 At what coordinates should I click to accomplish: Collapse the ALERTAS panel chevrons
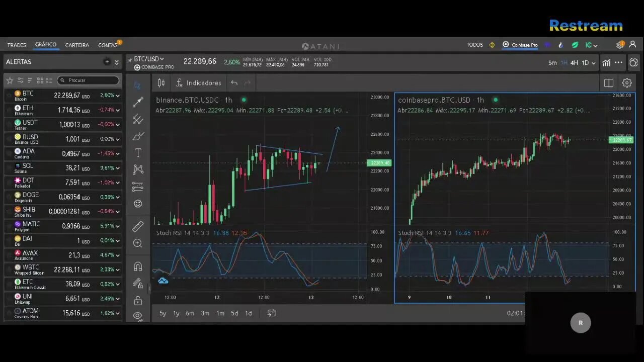pos(117,62)
